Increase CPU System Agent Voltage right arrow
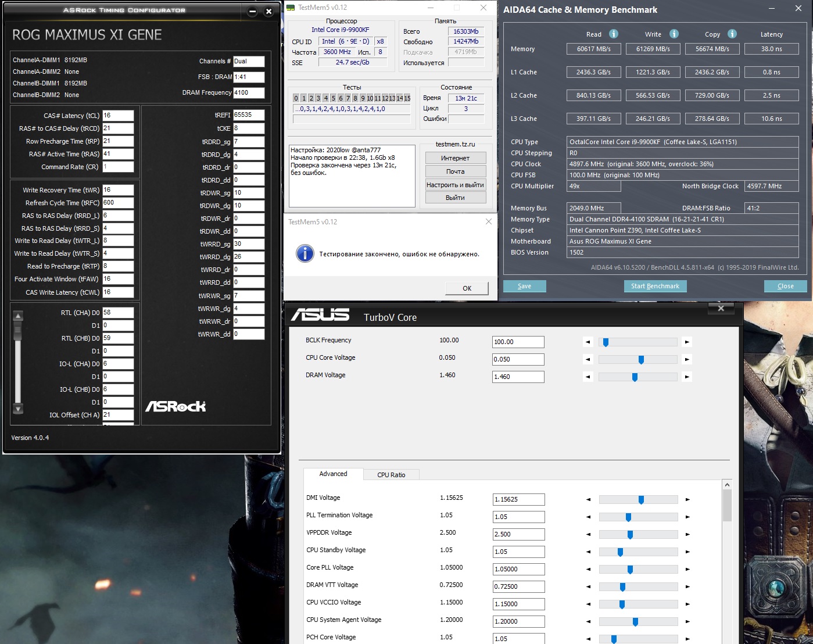Image resolution: width=813 pixels, height=644 pixels. 687,622
